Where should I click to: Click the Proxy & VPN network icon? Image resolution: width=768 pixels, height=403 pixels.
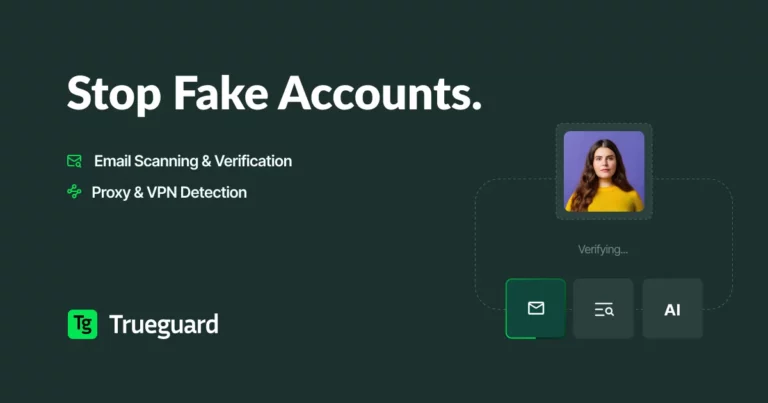pyautogui.click(x=74, y=192)
